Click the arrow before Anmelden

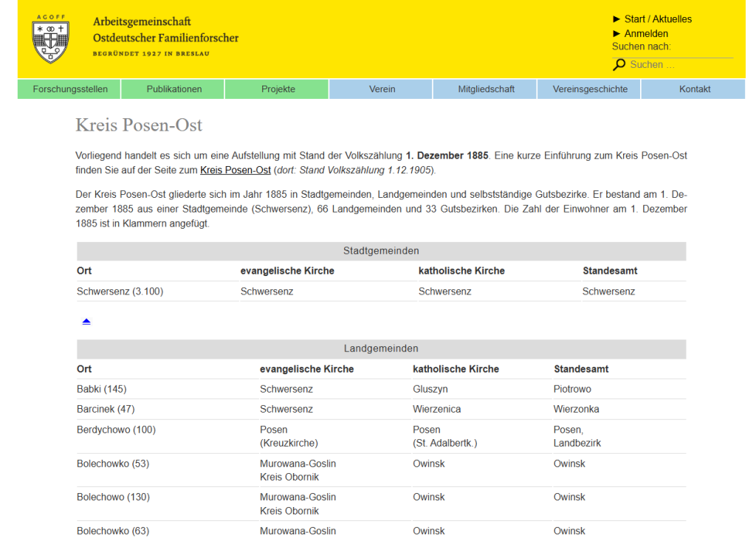coord(616,34)
